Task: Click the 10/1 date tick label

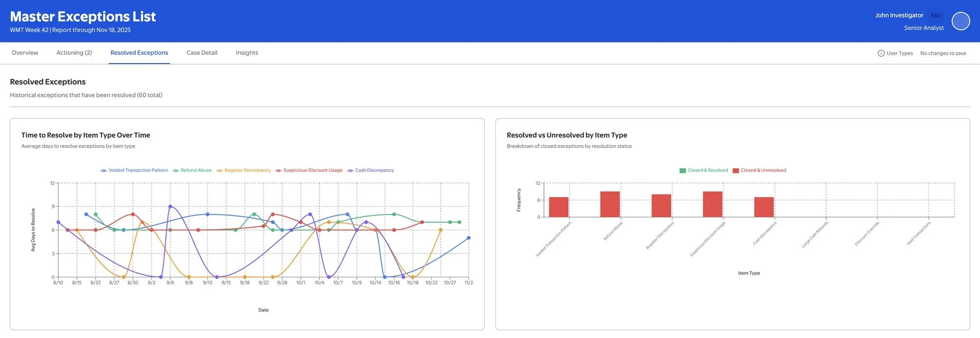Action: (301, 283)
